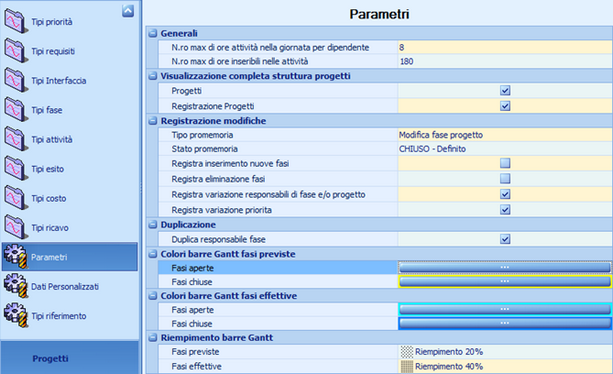This screenshot has height=374, width=613.
Task: Collapse the Duplicazione section
Action: [x=153, y=225]
